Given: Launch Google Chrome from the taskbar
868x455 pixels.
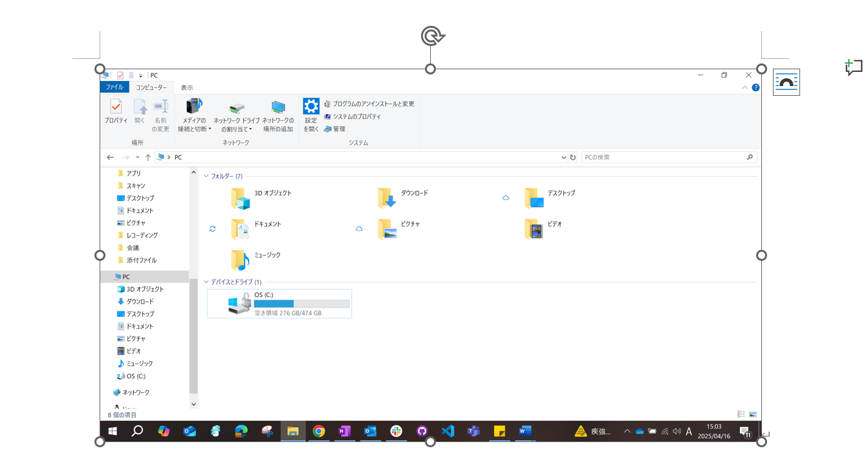Looking at the screenshot, I should (x=319, y=432).
